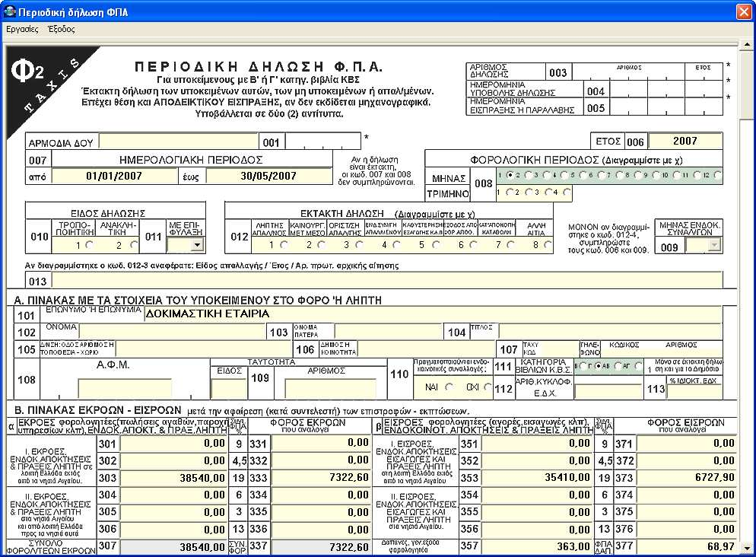Select option 7 ΚΑΤ'ΑΠΟΚΟΠΗ ΚΑΤΑΒΟΛΗ
The height and width of the screenshot is (557, 756).
pos(510,245)
